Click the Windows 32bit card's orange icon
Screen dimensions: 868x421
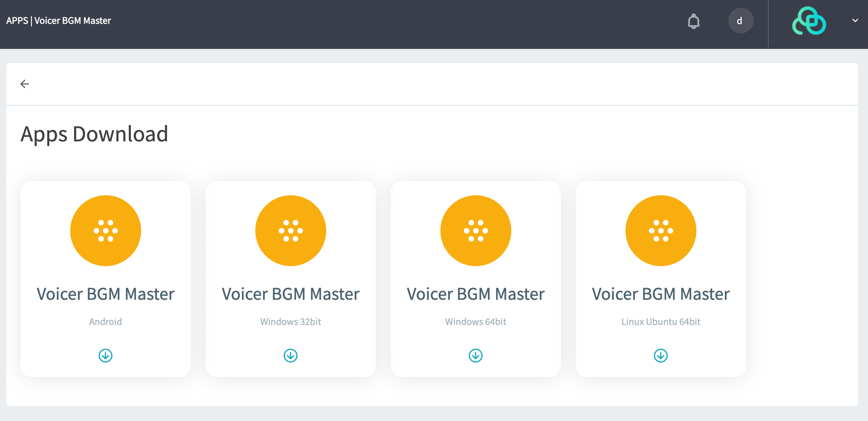(290, 231)
